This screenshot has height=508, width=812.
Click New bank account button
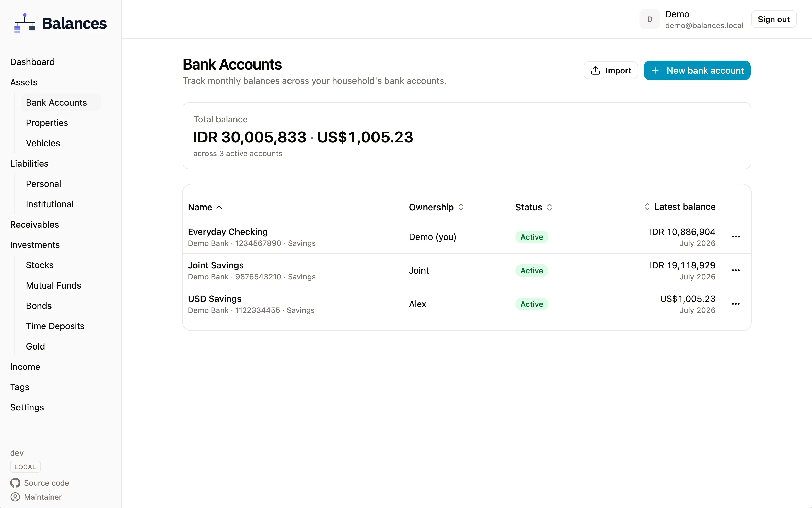click(697, 71)
